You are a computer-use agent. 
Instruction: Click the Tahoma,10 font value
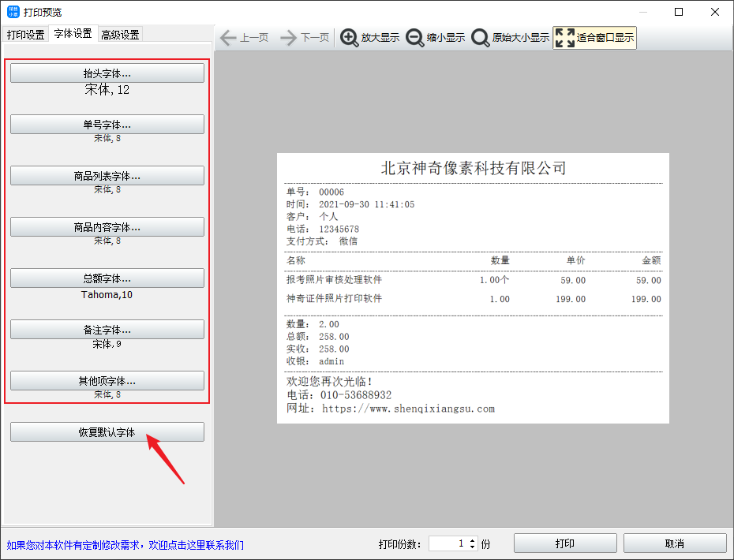click(107, 295)
